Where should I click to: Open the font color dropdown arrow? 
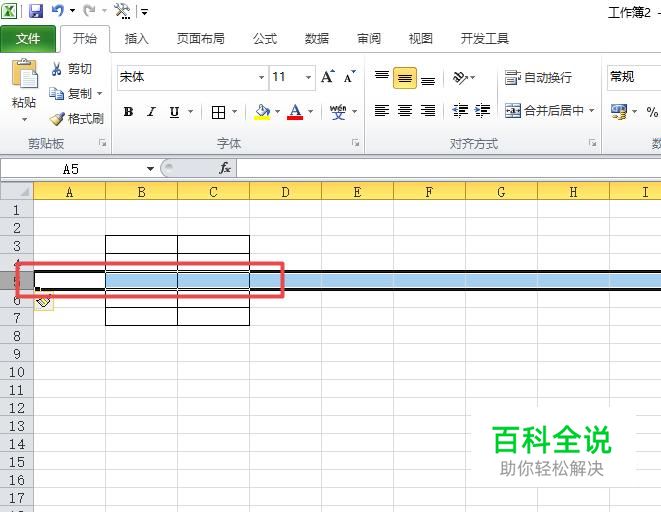(311, 112)
